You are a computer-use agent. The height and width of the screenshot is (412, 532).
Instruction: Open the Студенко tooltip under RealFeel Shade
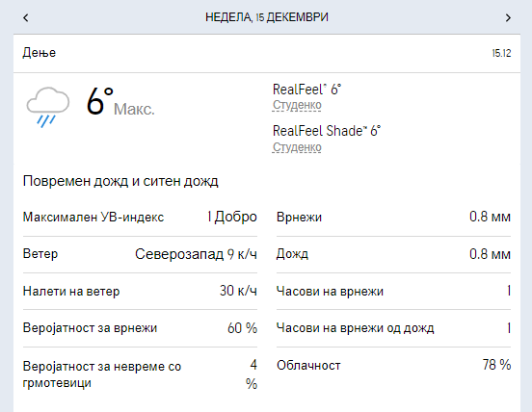297,147
